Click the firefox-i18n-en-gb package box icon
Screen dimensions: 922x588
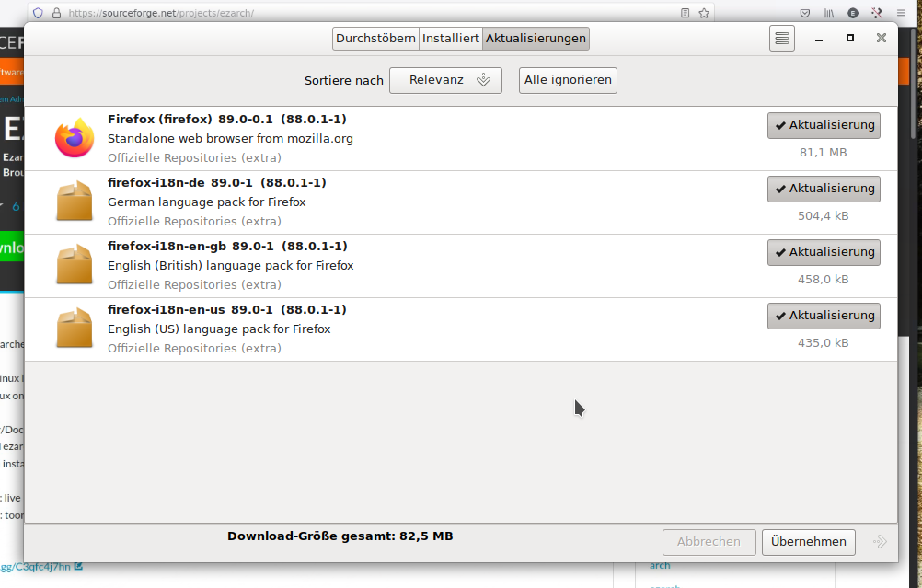coord(75,265)
